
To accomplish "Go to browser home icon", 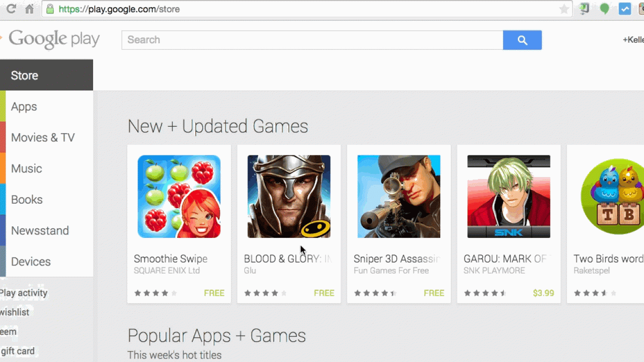I will [x=30, y=9].
